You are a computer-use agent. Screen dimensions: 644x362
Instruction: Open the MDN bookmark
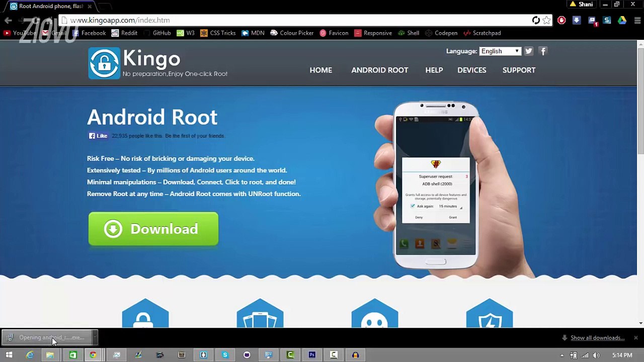tap(253, 33)
